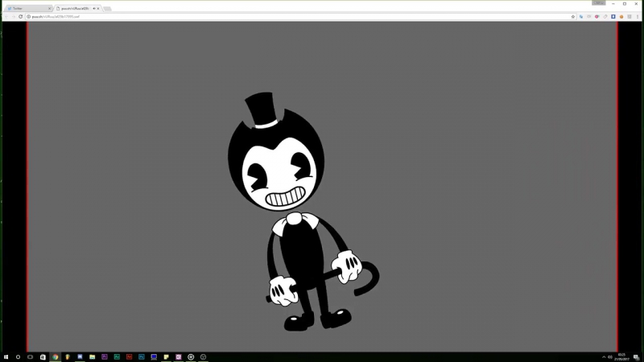Open the purple Adobe app in taskbar
This screenshot has width=644, height=362.
tap(105, 357)
